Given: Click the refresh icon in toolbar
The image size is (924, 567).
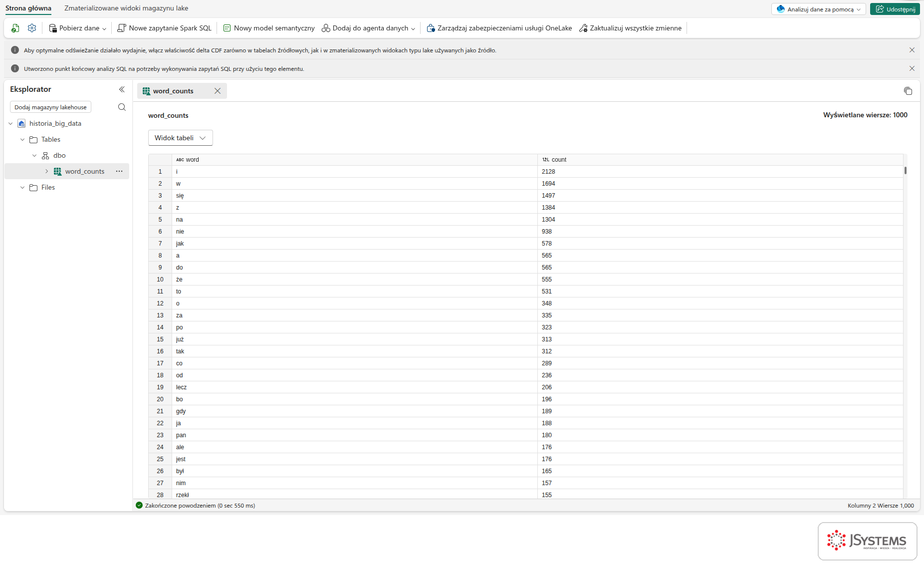Looking at the screenshot, I should tap(15, 28).
